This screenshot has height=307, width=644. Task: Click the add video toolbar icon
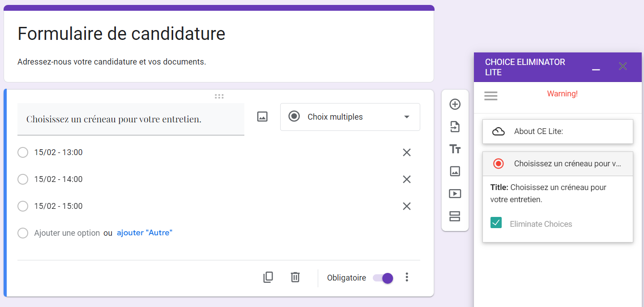[455, 194]
